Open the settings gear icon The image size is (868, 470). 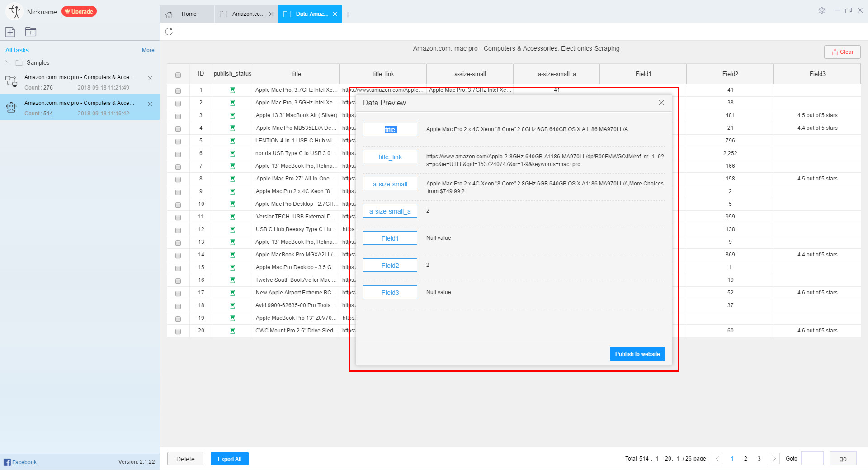[822, 10]
